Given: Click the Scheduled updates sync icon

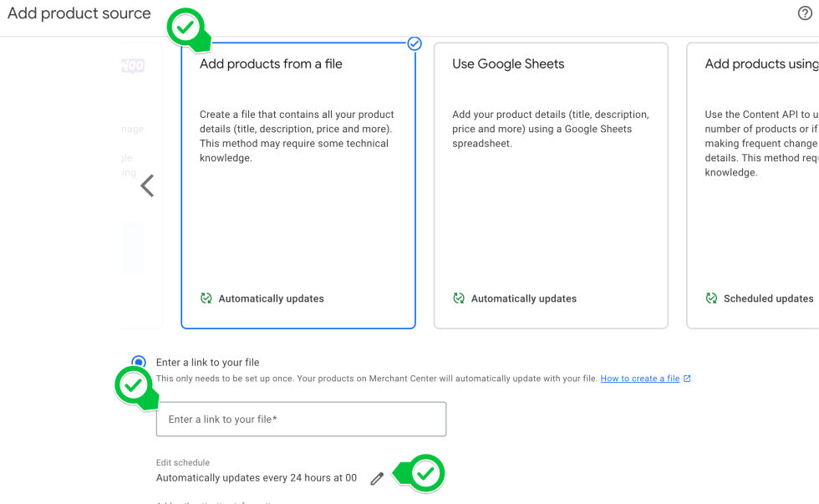Looking at the screenshot, I should [711, 298].
